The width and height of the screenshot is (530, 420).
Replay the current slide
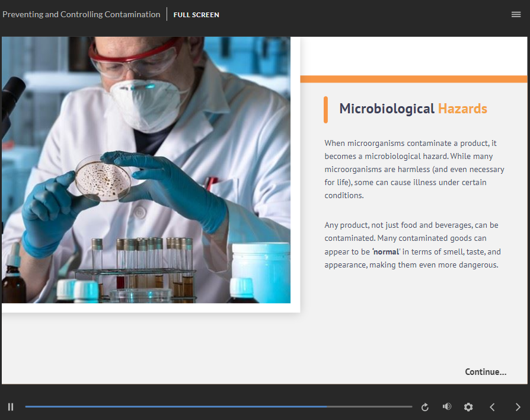[x=425, y=407]
